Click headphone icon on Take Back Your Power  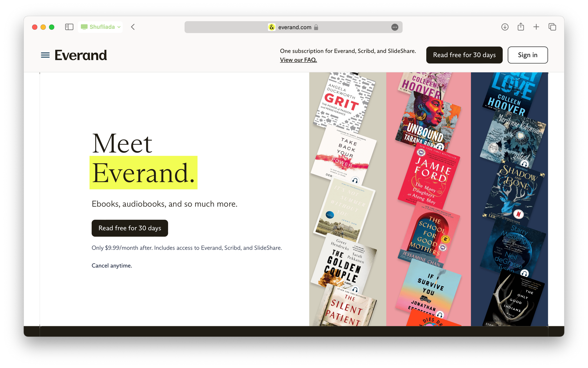(x=355, y=180)
